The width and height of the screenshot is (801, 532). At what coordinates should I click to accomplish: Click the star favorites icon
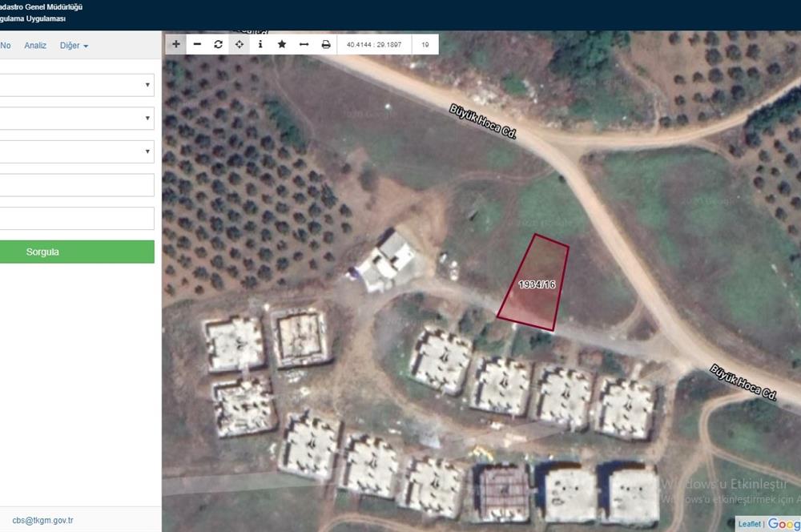click(x=282, y=45)
